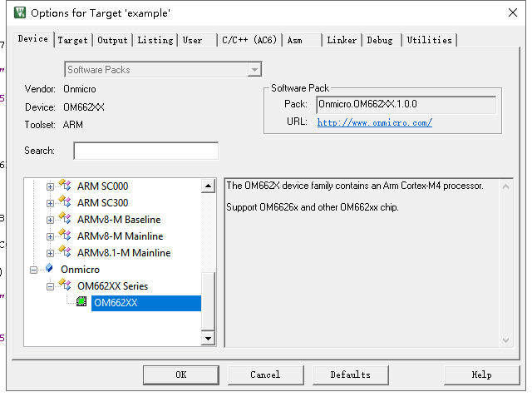Screen dimensions: 532x397
Task: Open the Utilities tab
Action: coord(429,40)
